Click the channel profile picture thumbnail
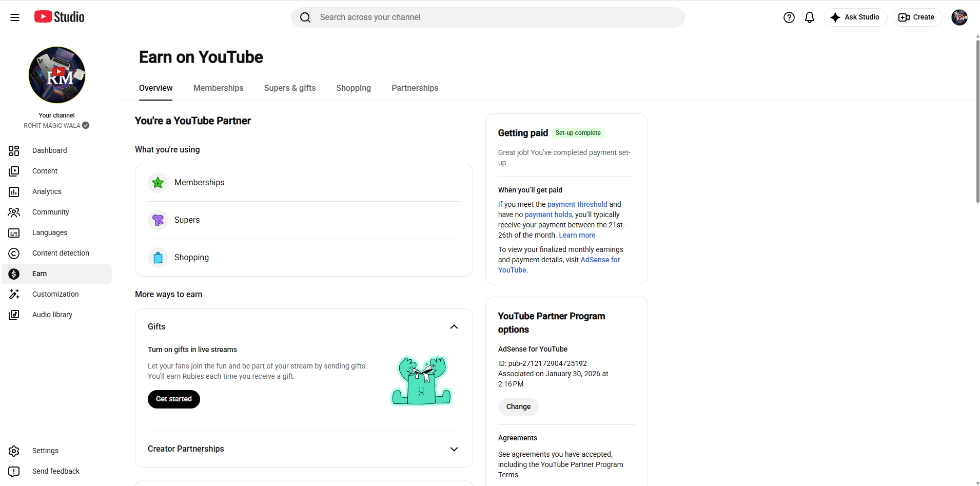This screenshot has width=980, height=486. point(57,75)
